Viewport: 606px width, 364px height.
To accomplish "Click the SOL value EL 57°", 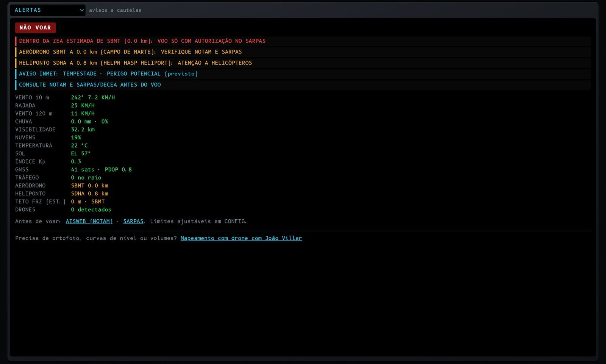I will tap(81, 153).
